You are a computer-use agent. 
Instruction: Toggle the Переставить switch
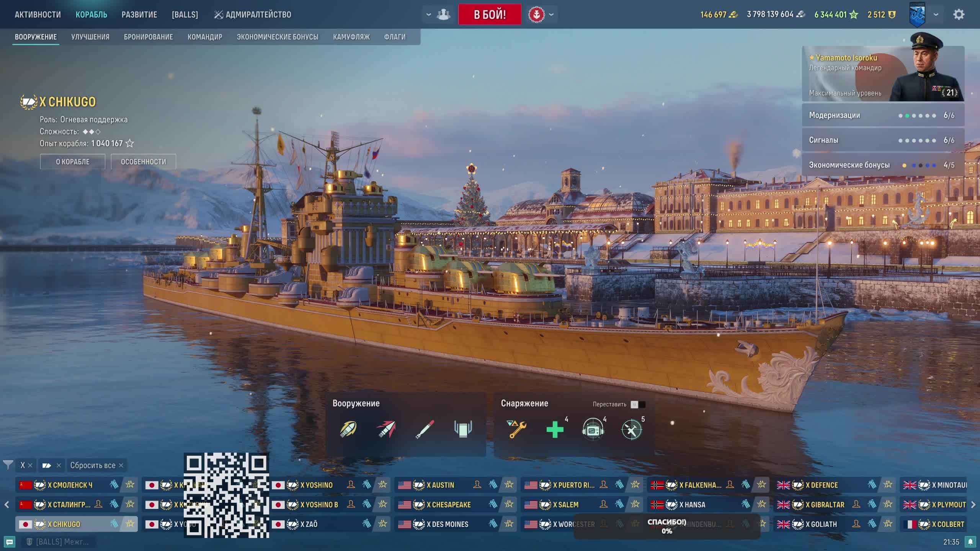638,404
